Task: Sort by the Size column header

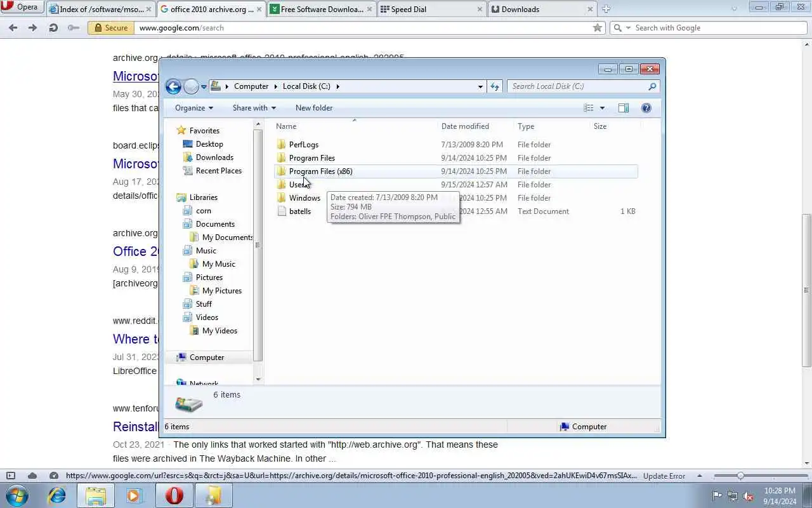Action: click(x=600, y=126)
